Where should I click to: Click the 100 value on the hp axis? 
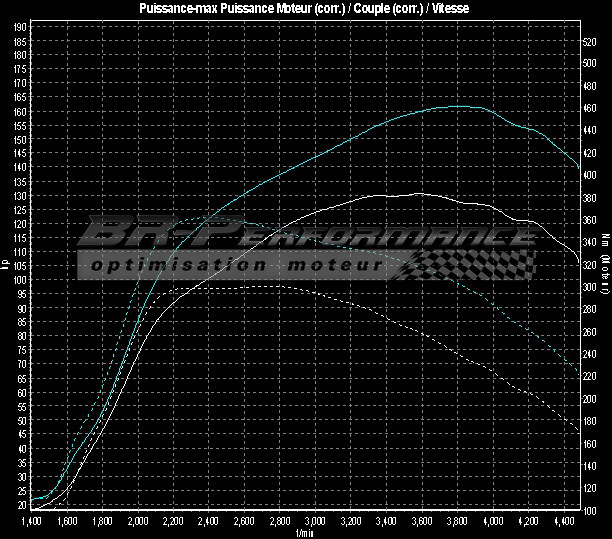tap(20, 281)
